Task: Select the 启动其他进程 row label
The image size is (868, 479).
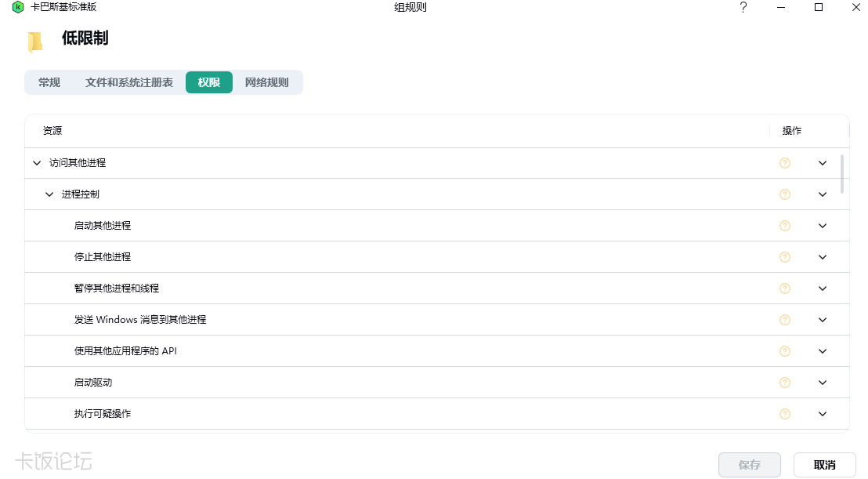Action: (x=103, y=226)
